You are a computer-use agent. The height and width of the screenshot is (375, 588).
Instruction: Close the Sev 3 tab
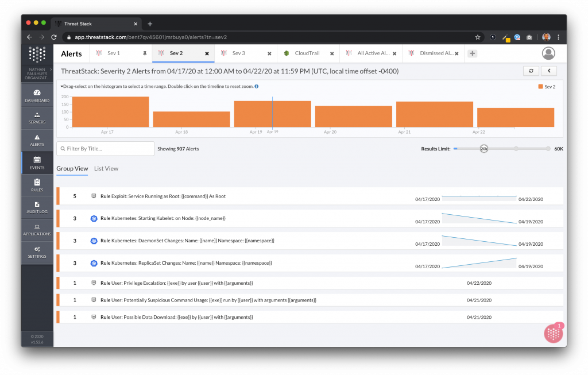tap(269, 53)
